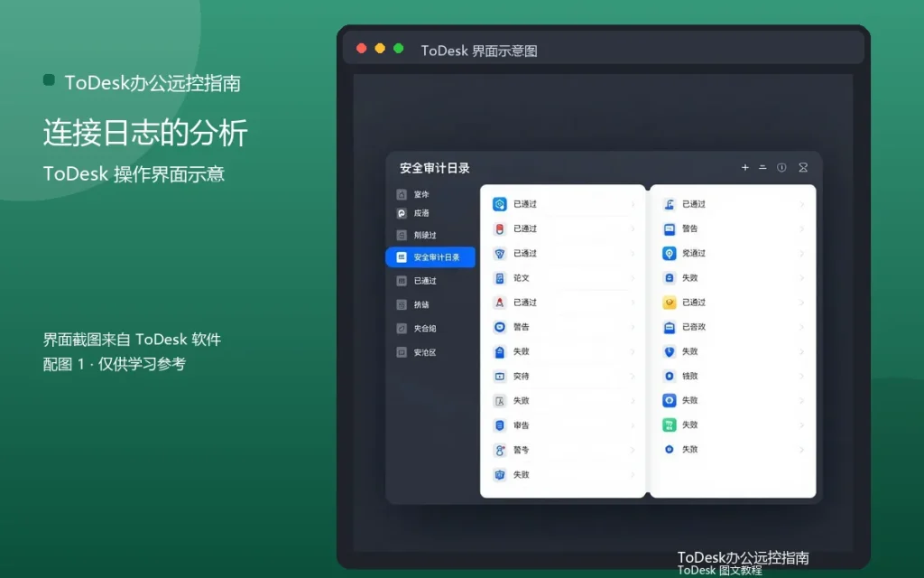Click the blue document icon beside 论文
Viewport: 924px width, 578px height.
coord(500,278)
